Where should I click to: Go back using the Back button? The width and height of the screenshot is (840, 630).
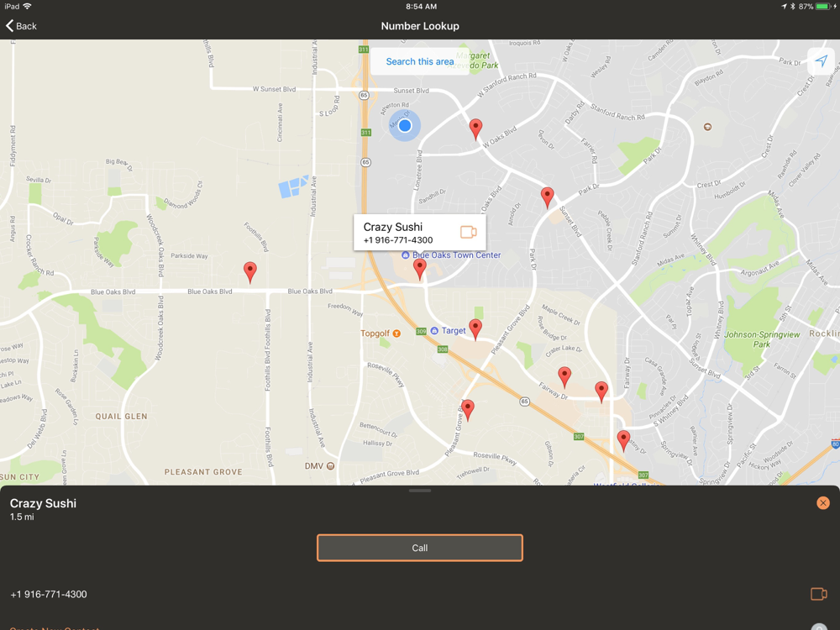[22, 26]
